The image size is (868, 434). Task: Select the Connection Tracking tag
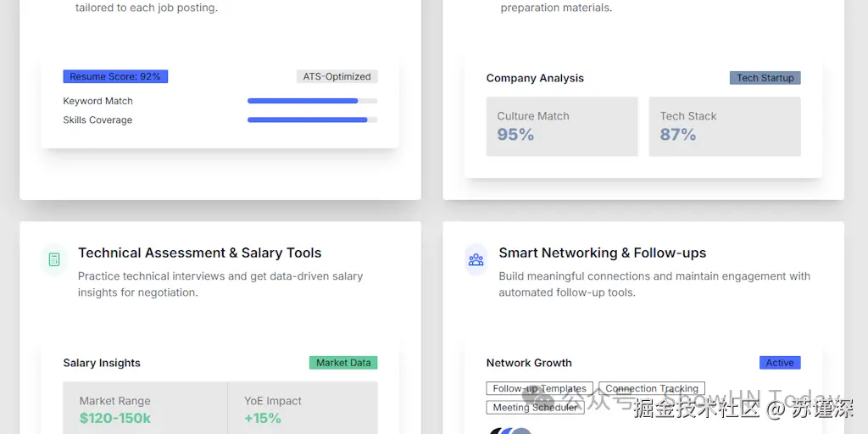pos(652,388)
